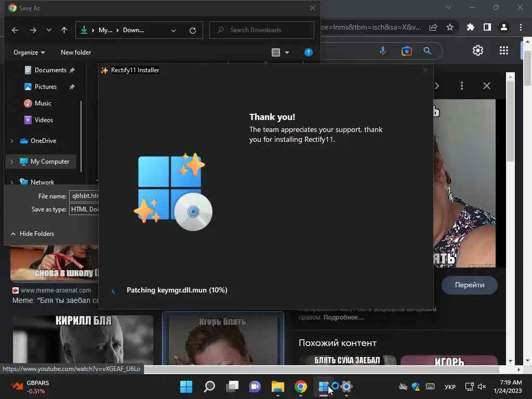Open the Windows Start menu
This screenshot has height=399, width=532.
(186, 387)
